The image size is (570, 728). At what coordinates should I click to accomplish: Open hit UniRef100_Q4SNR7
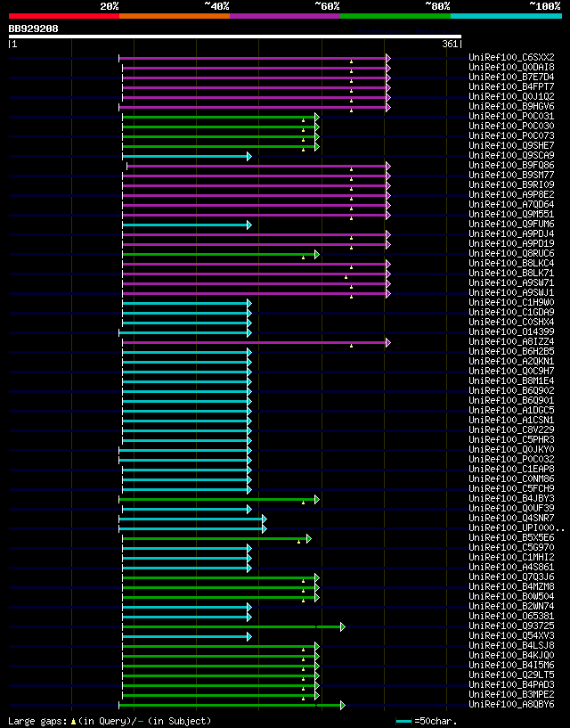pos(511,518)
